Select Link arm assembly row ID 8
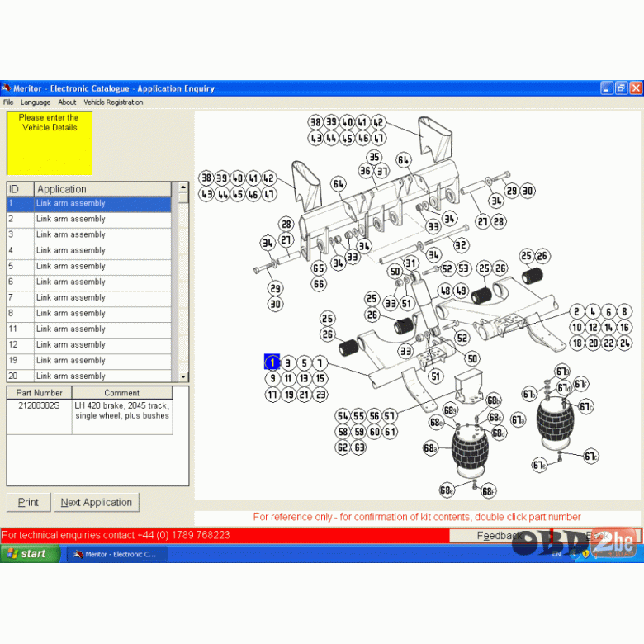Viewport: 644px width, 644px height. pyautogui.click(x=89, y=315)
